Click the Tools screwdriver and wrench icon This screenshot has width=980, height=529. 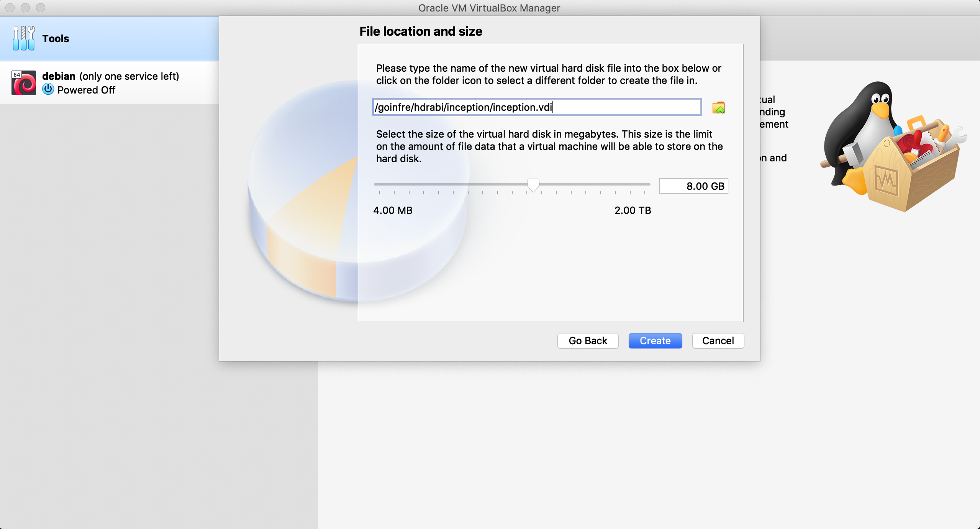(x=23, y=38)
